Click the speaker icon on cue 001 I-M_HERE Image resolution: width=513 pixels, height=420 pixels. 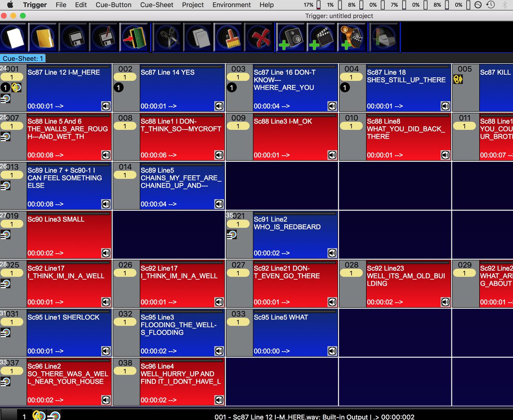tap(106, 106)
